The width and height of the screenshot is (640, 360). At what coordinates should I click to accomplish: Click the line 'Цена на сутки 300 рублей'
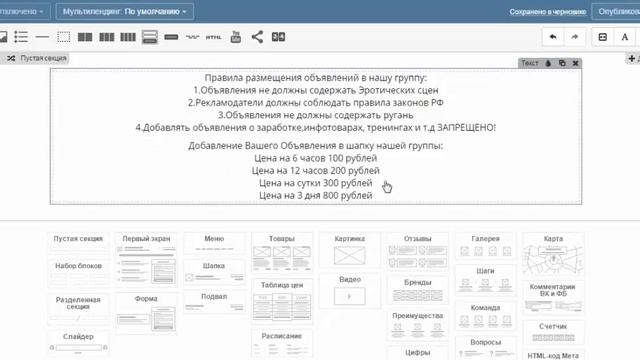[316, 183]
